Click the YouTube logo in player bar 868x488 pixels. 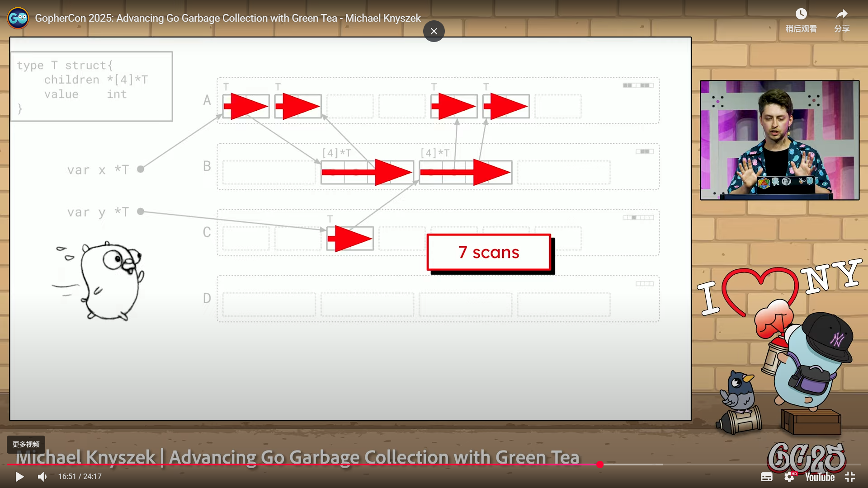[820, 477]
